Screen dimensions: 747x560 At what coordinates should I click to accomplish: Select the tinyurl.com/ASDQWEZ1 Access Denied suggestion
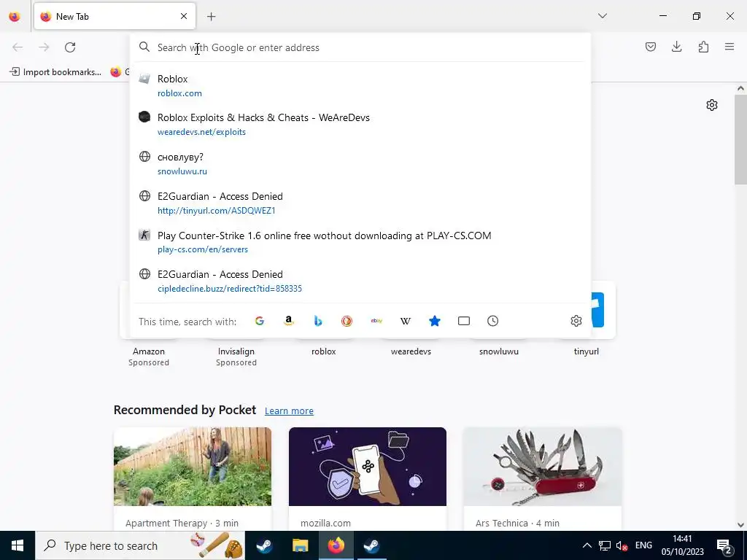pos(360,203)
